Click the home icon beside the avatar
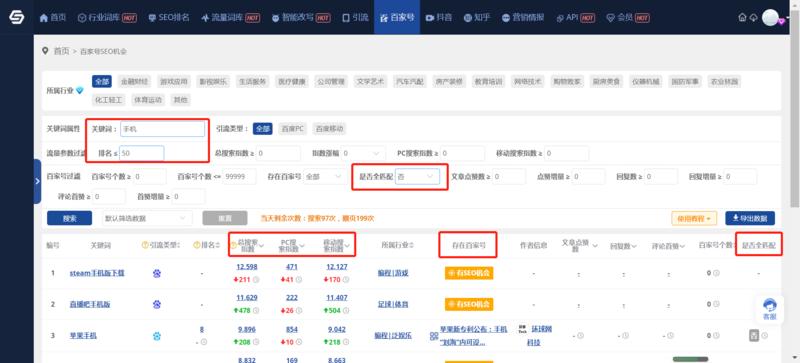Viewport: 800px width, 363px height. (742, 17)
